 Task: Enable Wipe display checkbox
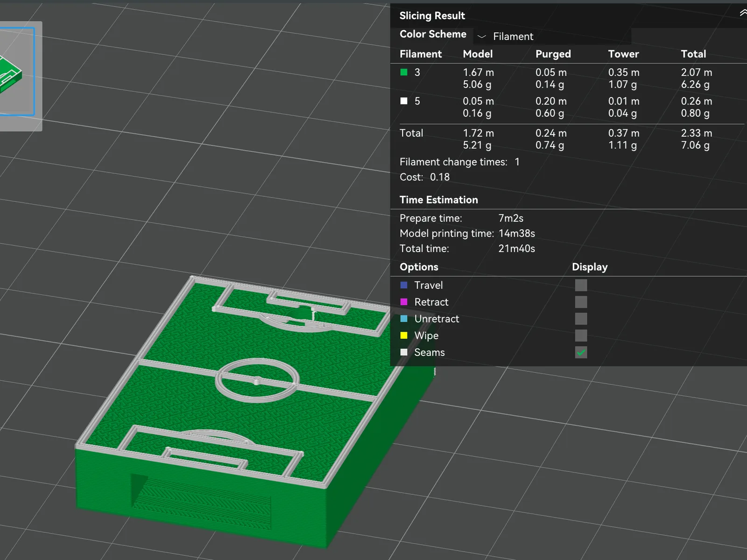point(581,336)
